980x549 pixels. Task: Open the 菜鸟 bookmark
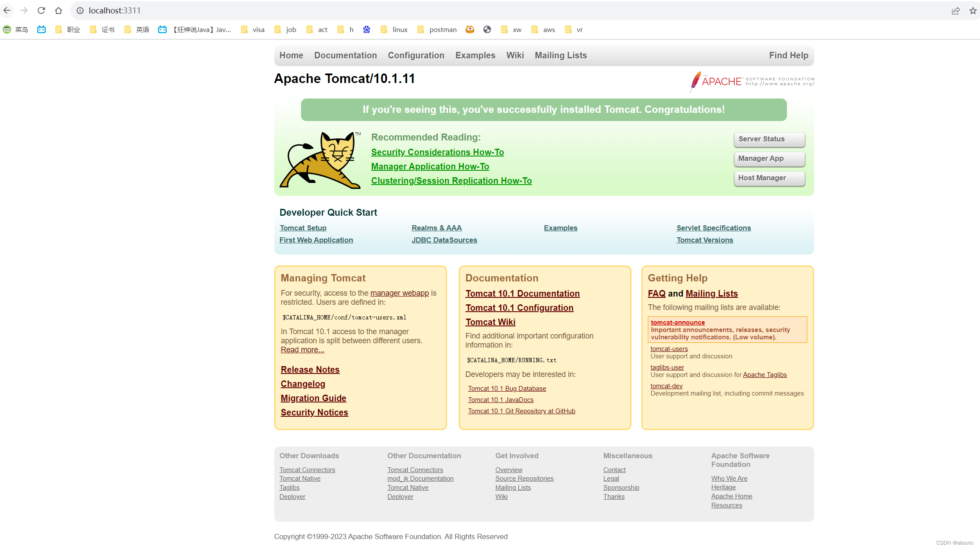tap(16, 29)
